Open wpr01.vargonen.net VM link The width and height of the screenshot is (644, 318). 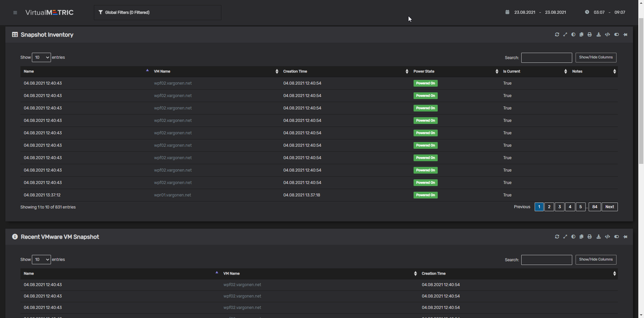[x=172, y=195]
